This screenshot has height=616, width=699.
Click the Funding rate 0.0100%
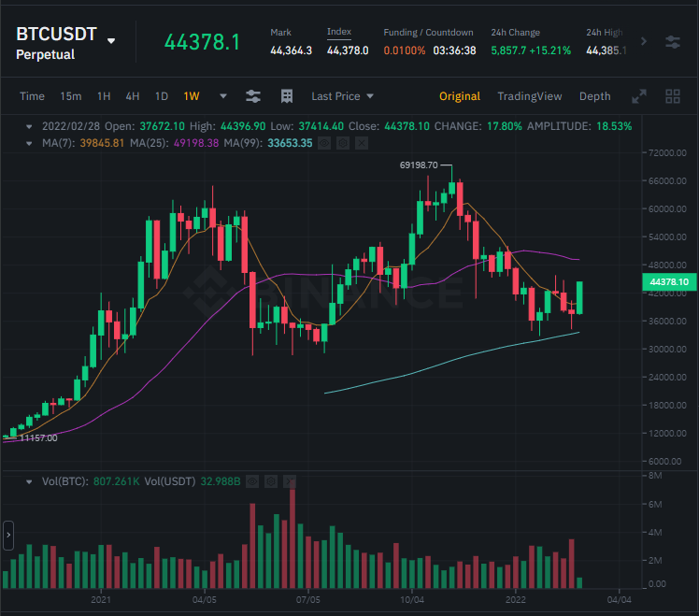pos(405,50)
